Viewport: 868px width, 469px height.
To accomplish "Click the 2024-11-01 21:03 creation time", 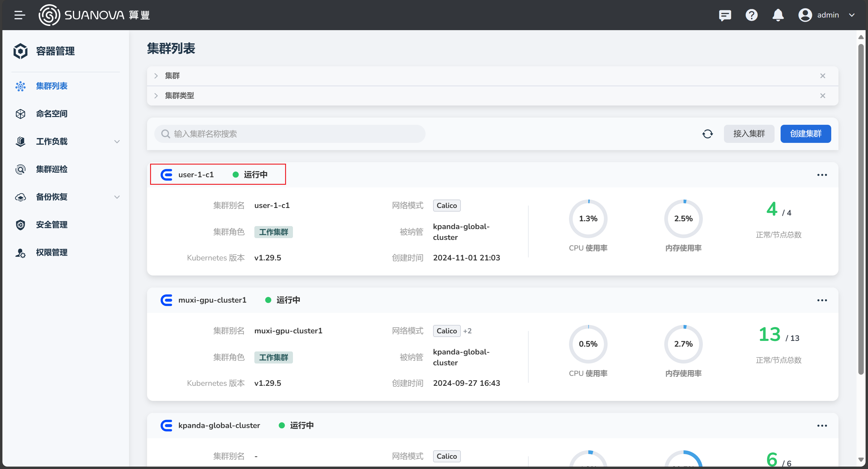I will (x=466, y=258).
